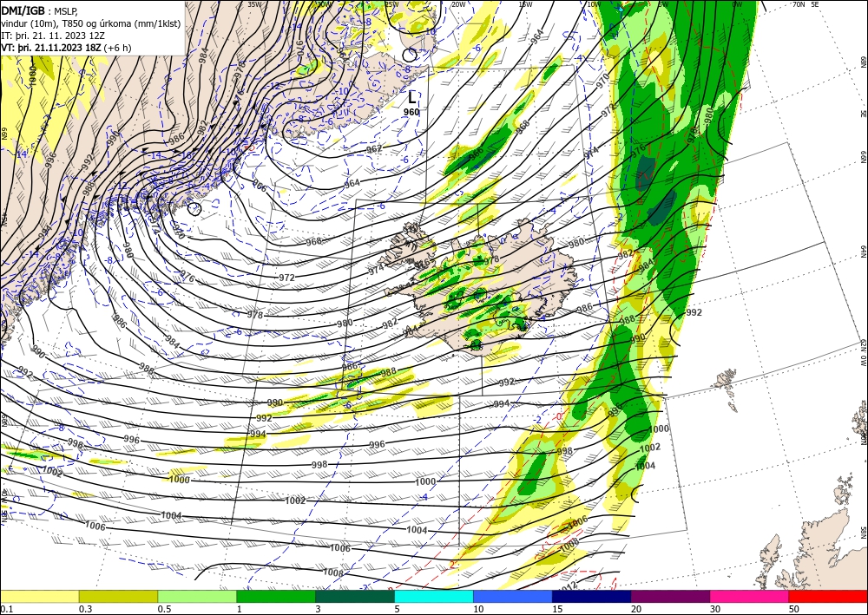Click the '20' legend scale label
This screenshot has width=868, height=615.
pos(636,609)
